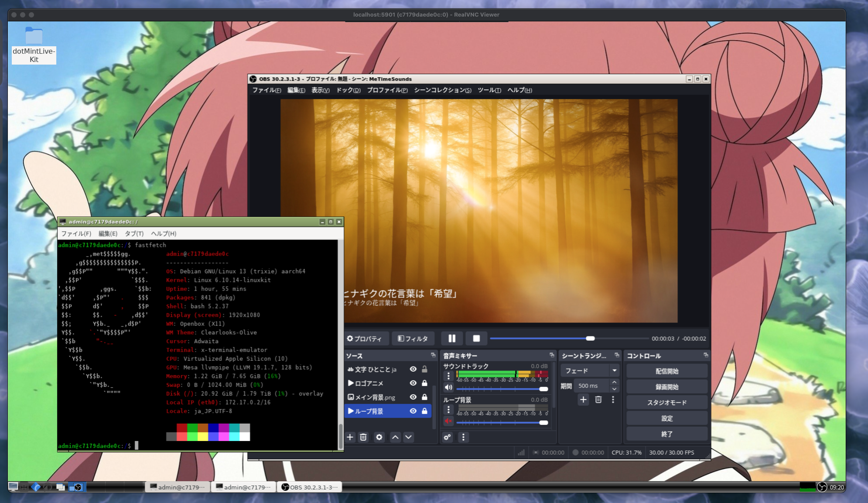Lock the 文字 ひとこと ja source
This screenshot has width=868, height=503.
[424, 369]
